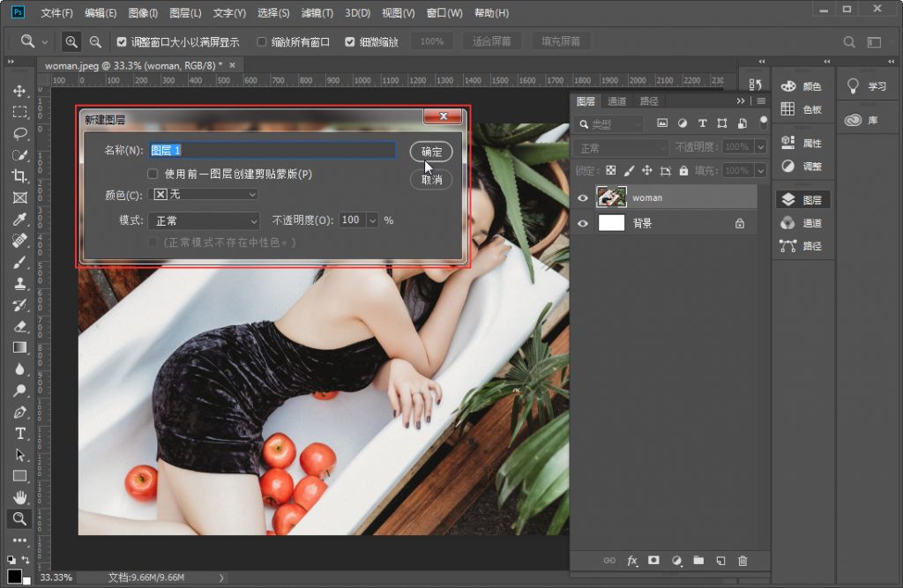The image size is (903, 588).
Task: Select the Move tool
Action: [x=19, y=91]
